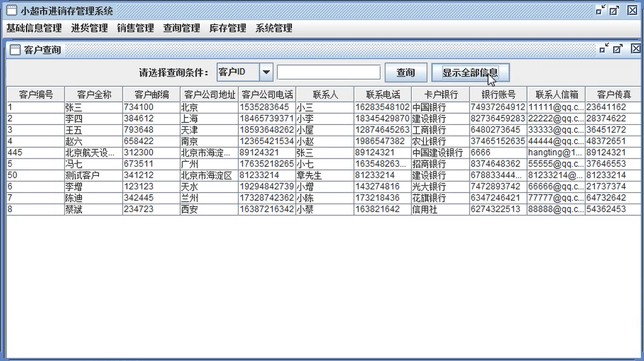
Task: Click the 客户邮编 column header
Action: [151, 94]
